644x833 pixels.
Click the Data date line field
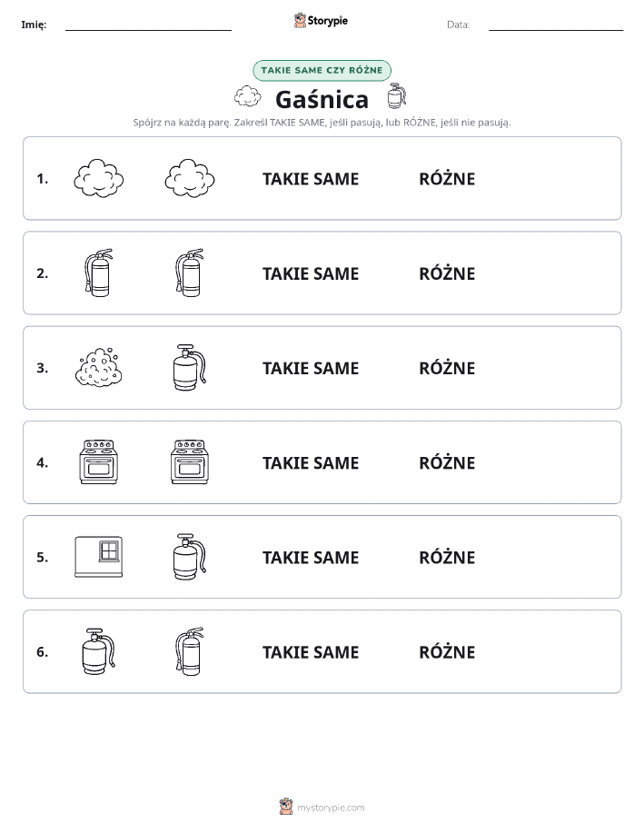click(x=556, y=25)
